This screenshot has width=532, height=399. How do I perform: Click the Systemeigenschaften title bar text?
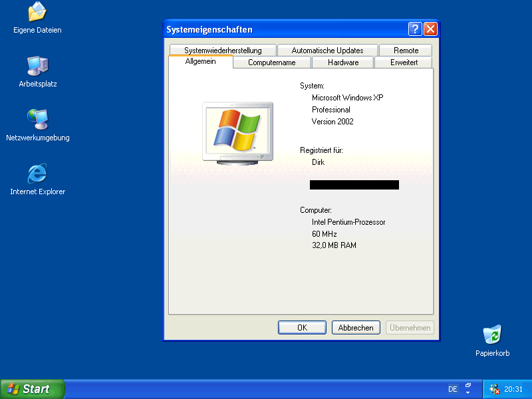209,29
